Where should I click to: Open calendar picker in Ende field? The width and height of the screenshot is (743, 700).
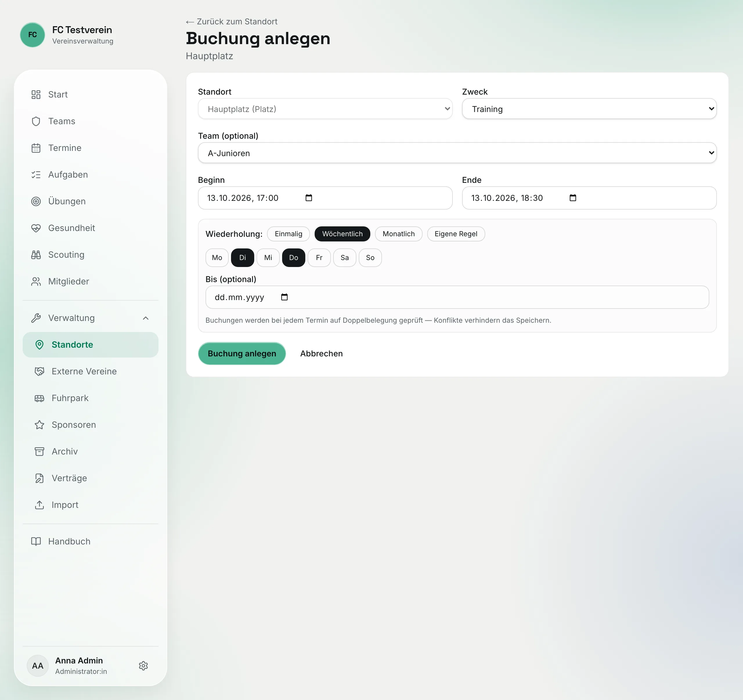click(573, 198)
